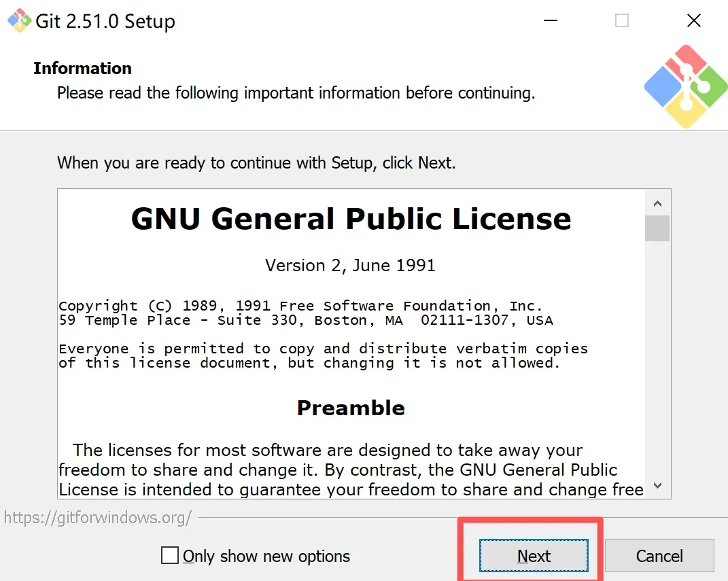The image size is (728, 581).
Task: Cancel the Git setup
Action: pyautogui.click(x=659, y=555)
